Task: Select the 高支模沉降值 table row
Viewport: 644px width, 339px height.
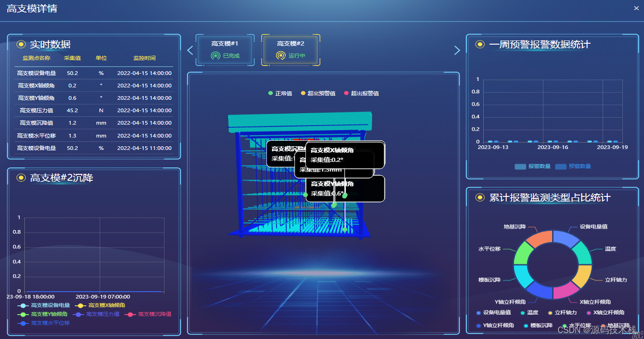Action: pyautogui.click(x=94, y=123)
